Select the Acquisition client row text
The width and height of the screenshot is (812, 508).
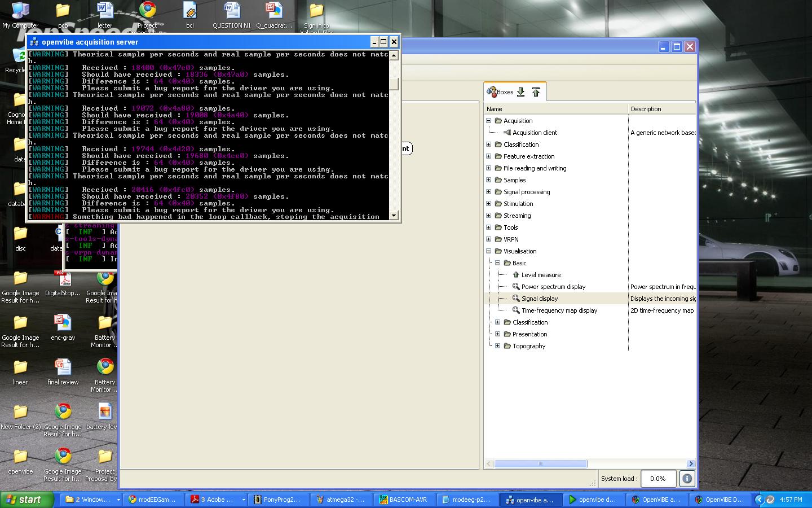tap(535, 133)
